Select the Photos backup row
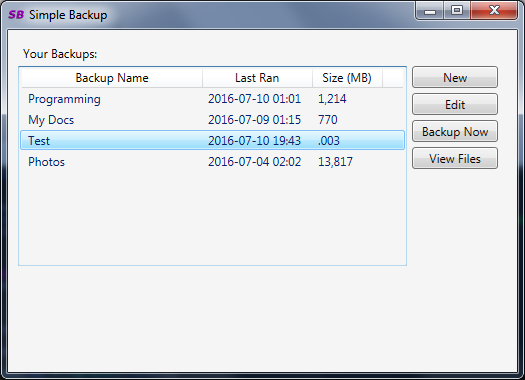 click(212, 162)
